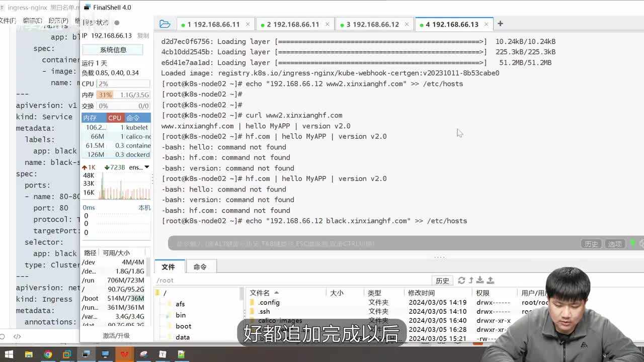This screenshot has width=644, height=362.
Task: Toggle source code mode in Typora window
Action: (x=17, y=336)
